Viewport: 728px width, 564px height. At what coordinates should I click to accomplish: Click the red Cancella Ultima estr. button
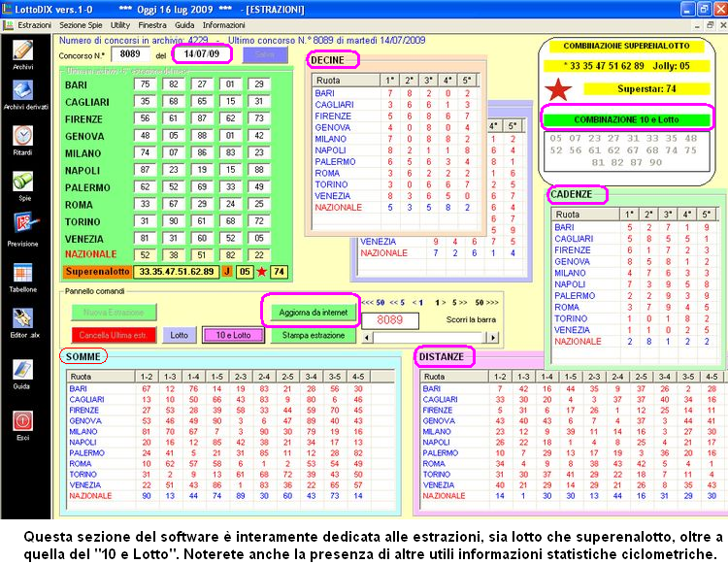[x=114, y=335]
